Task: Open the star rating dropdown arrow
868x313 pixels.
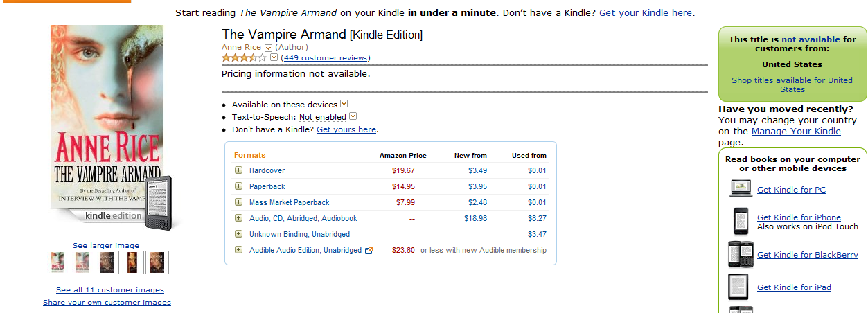Action: (x=274, y=57)
